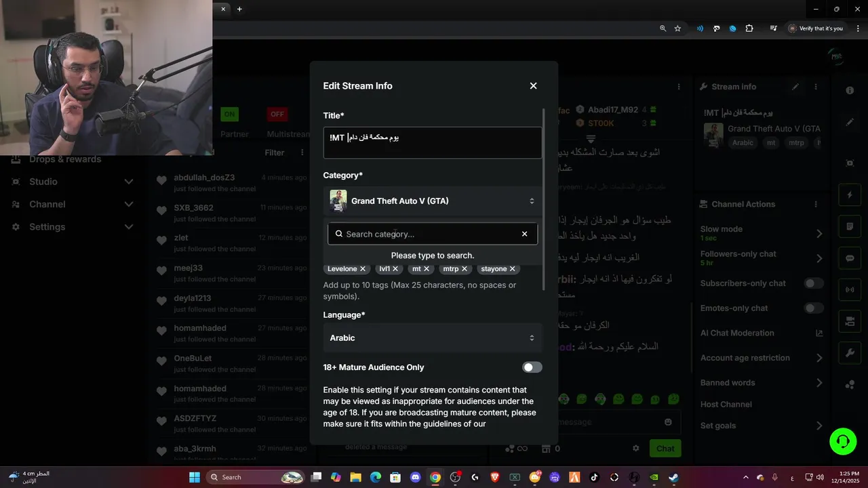Click the Windows Start button

click(x=195, y=477)
